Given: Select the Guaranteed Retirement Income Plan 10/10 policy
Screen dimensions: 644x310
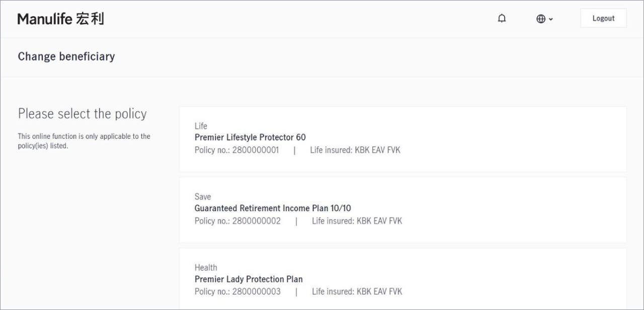Looking at the screenshot, I should click(x=403, y=210).
